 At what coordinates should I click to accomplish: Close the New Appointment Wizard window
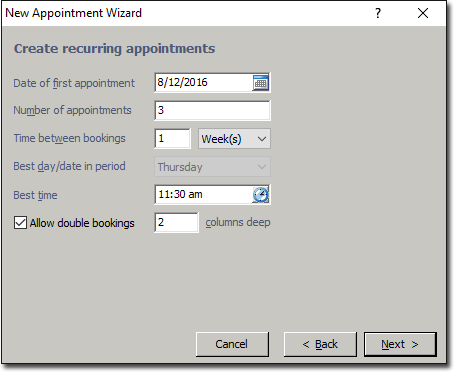423,13
